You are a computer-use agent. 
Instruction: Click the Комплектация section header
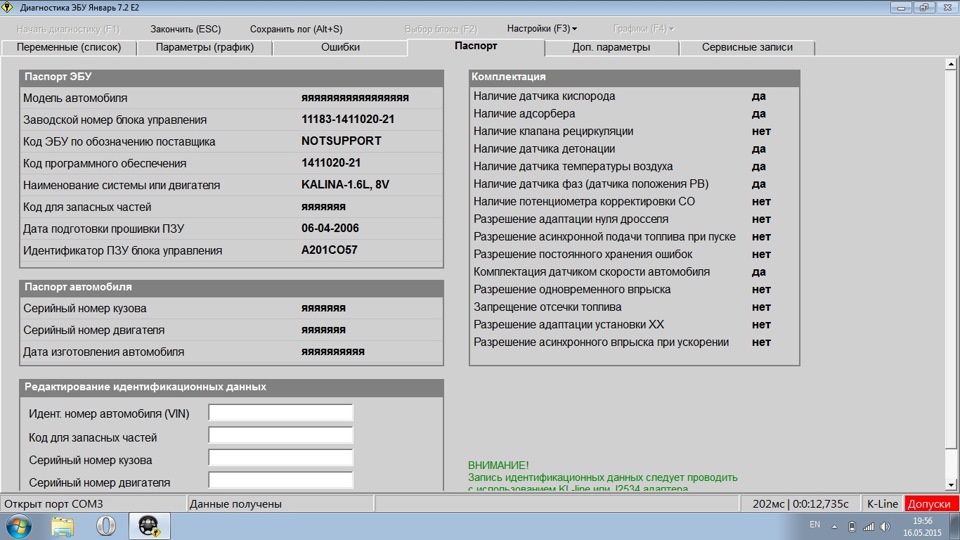pyautogui.click(x=634, y=77)
